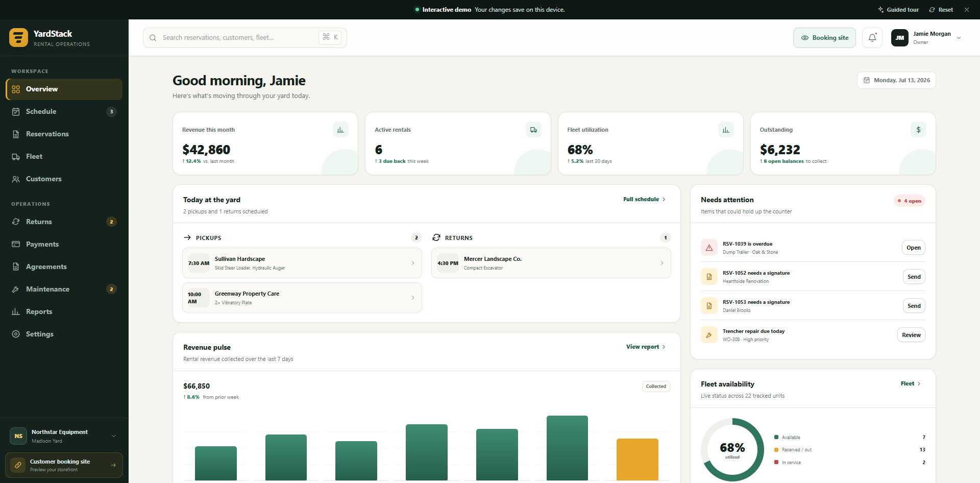
Task: Click the Reset refresh icon
Action: click(x=932, y=10)
